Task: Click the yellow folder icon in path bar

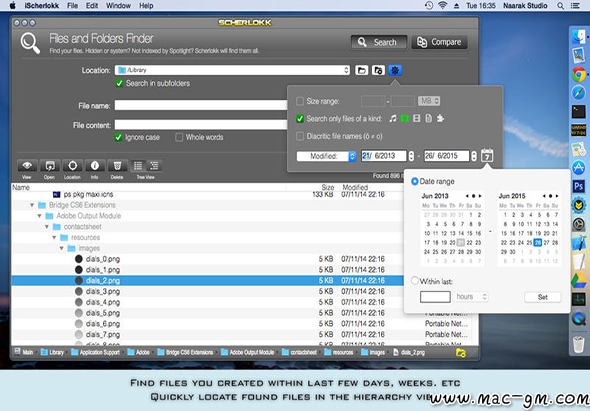Action: click(x=461, y=353)
